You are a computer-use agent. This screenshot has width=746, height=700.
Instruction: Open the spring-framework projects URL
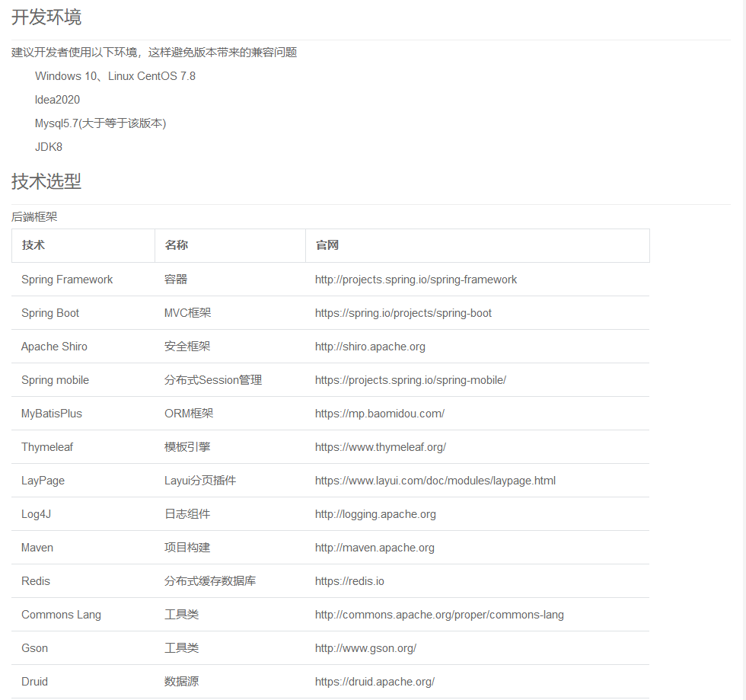point(416,280)
